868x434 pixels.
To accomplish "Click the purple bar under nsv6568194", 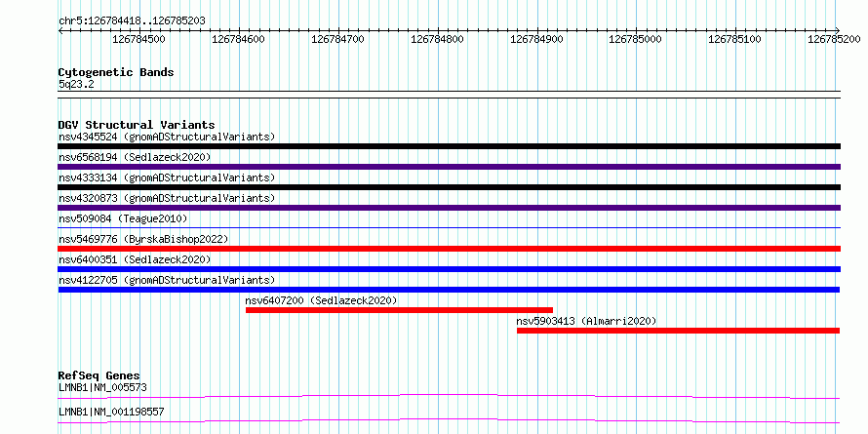I will [x=449, y=167].
